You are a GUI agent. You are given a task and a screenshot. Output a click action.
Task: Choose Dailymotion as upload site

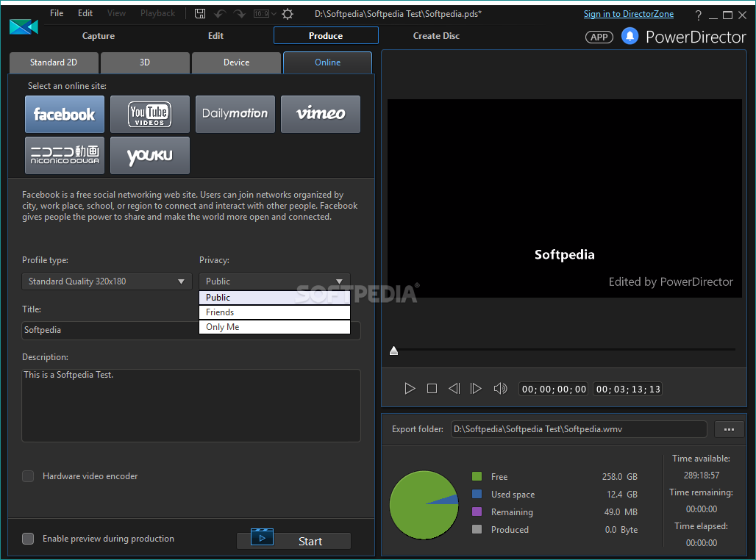click(x=235, y=114)
